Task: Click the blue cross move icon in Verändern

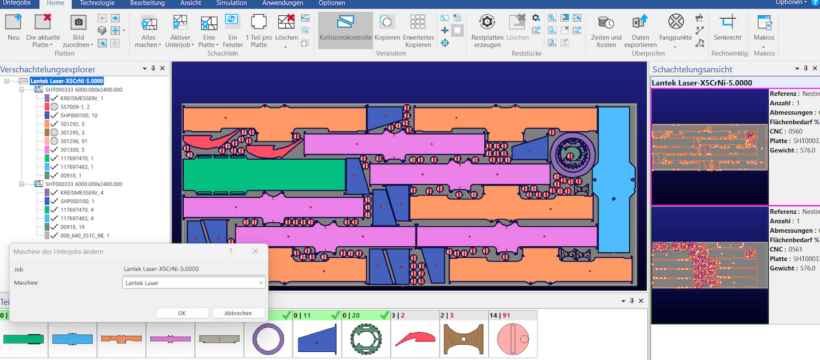Action: [x=445, y=30]
